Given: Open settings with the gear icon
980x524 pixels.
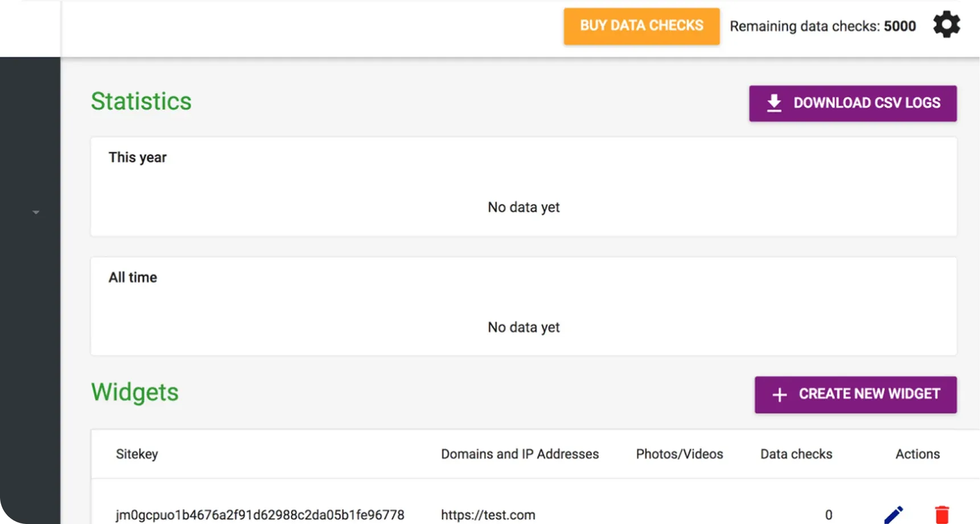Looking at the screenshot, I should 946,25.
